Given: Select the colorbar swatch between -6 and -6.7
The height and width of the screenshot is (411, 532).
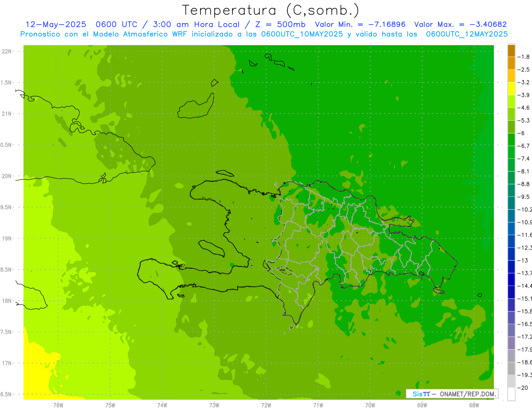Looking at the screenshot, I should pyautogui.click(x=511, y=140).
